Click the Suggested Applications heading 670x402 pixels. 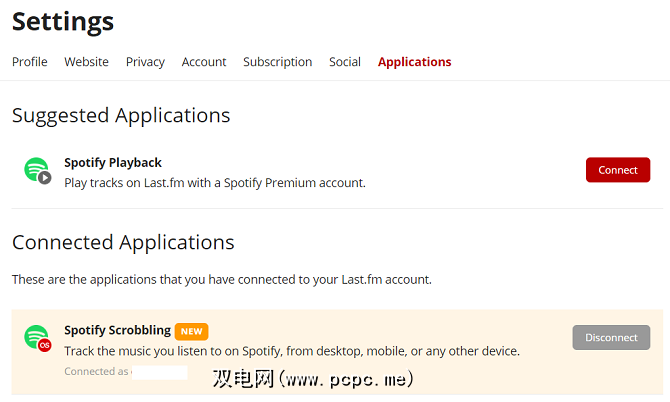121,115
